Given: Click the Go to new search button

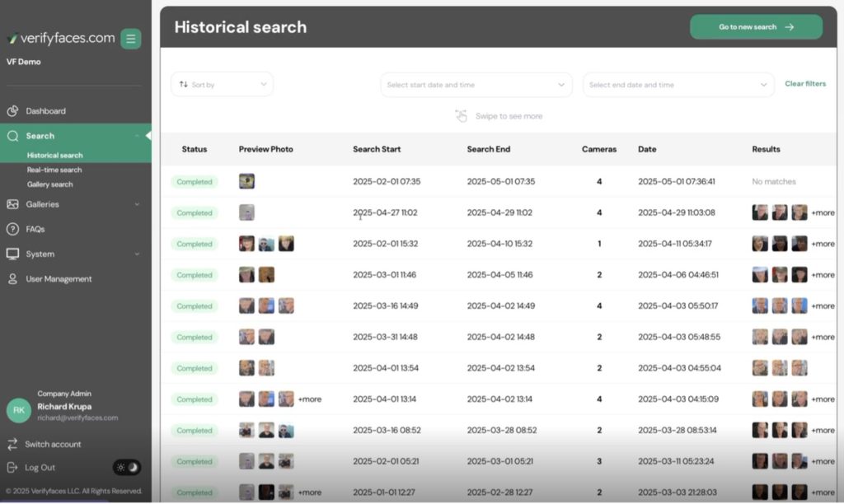Looking at the screenshot, I should point(756,27).
